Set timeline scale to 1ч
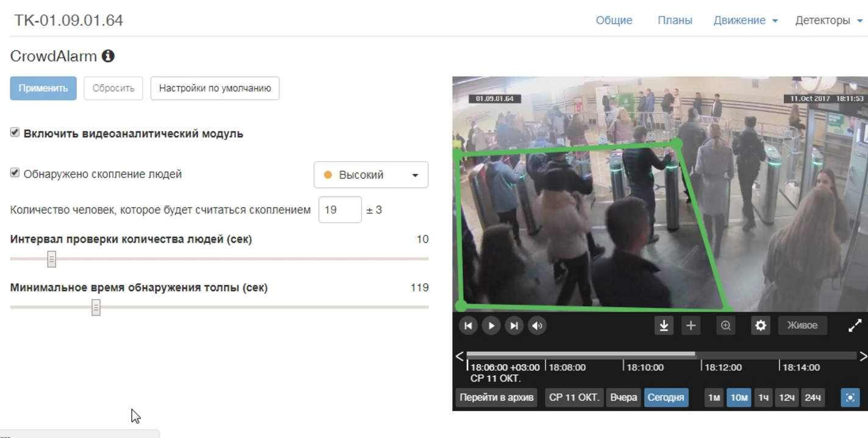The height and width of the screenshot is (438, 868). click(763, 398)
